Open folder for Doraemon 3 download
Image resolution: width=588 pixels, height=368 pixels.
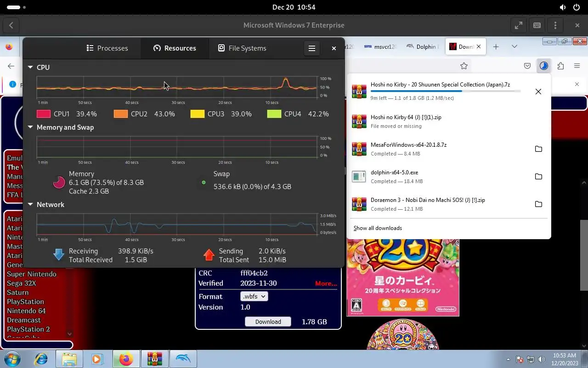538,204
